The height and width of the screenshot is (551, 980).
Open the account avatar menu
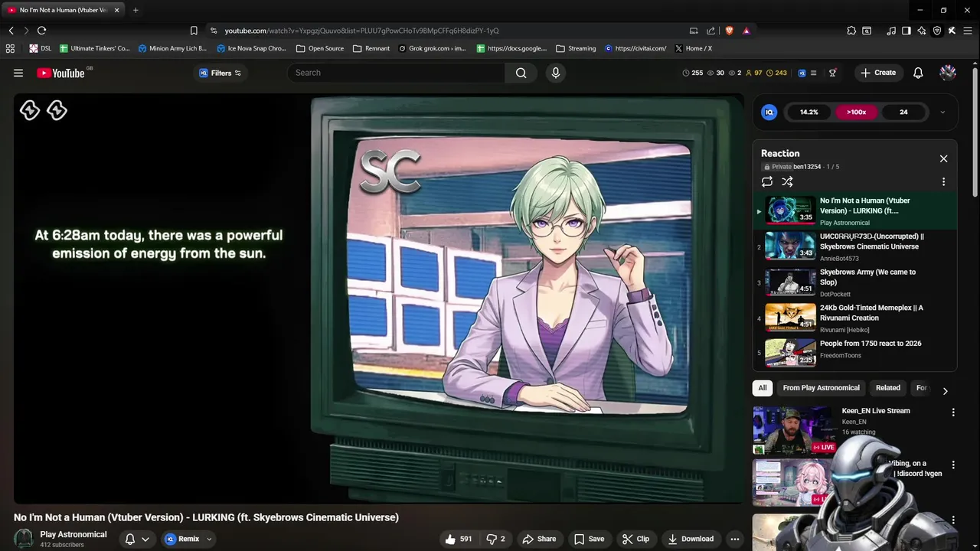pyautogui.click(x=948, y=73)
